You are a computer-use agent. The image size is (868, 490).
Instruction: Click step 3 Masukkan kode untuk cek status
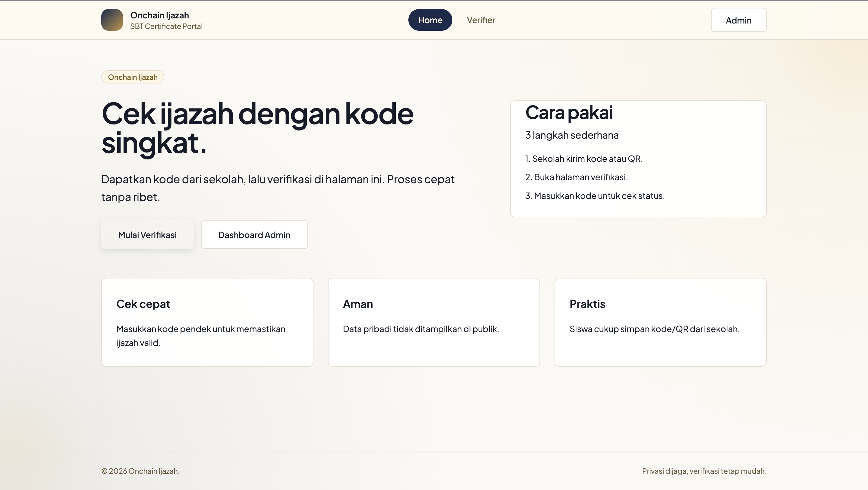coord(595,196)
